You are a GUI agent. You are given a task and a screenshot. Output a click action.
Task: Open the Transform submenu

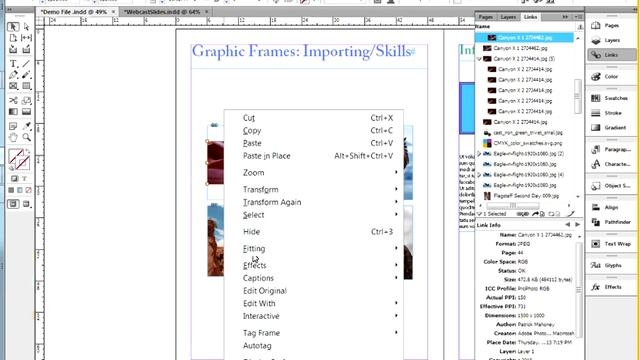pyautogui.click(x=313, y=189)
